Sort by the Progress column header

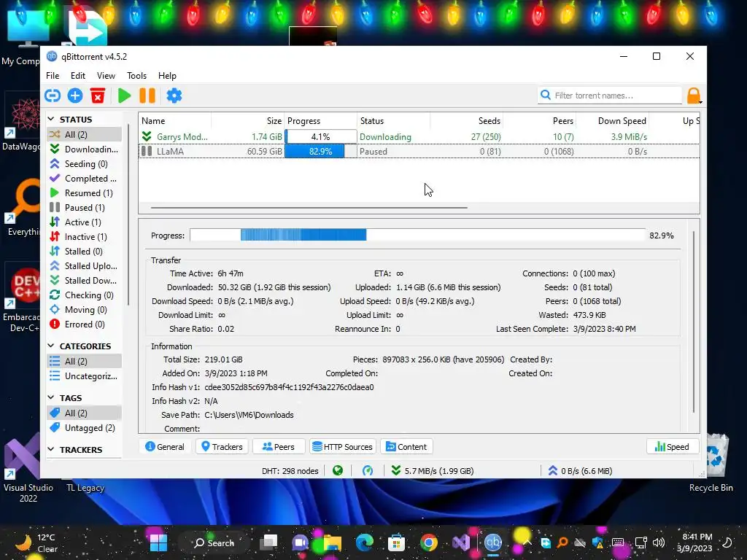(321, 121)
